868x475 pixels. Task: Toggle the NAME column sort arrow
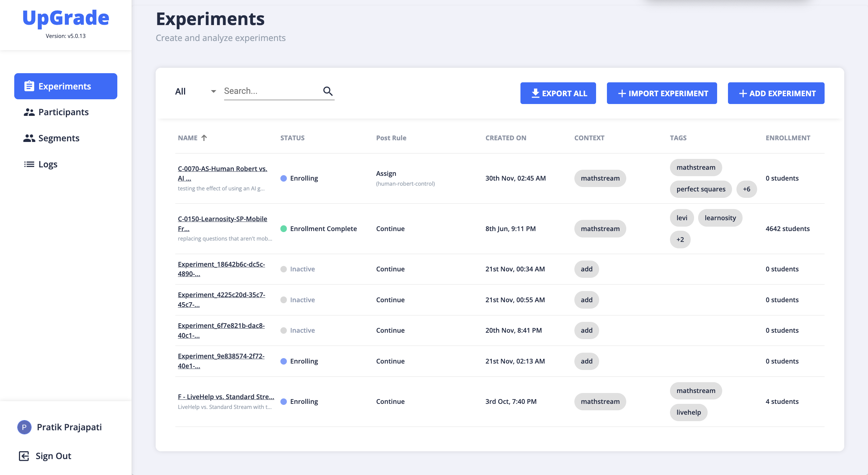204,138
